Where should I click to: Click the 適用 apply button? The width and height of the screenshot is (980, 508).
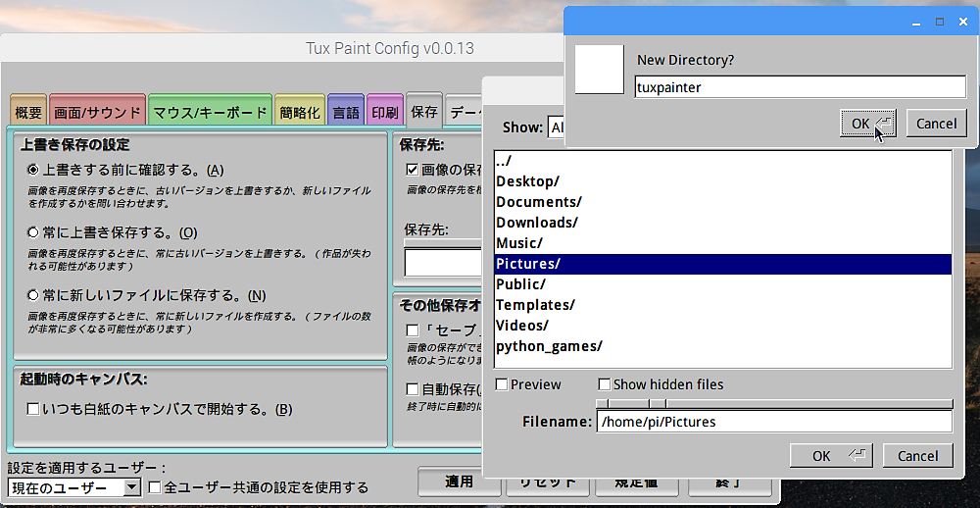(x=460, y=482)
